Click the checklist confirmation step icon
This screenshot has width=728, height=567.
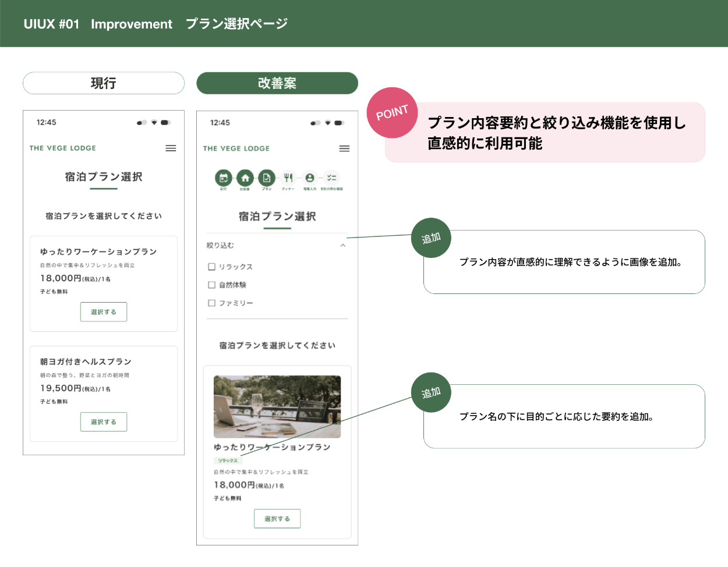331,178
